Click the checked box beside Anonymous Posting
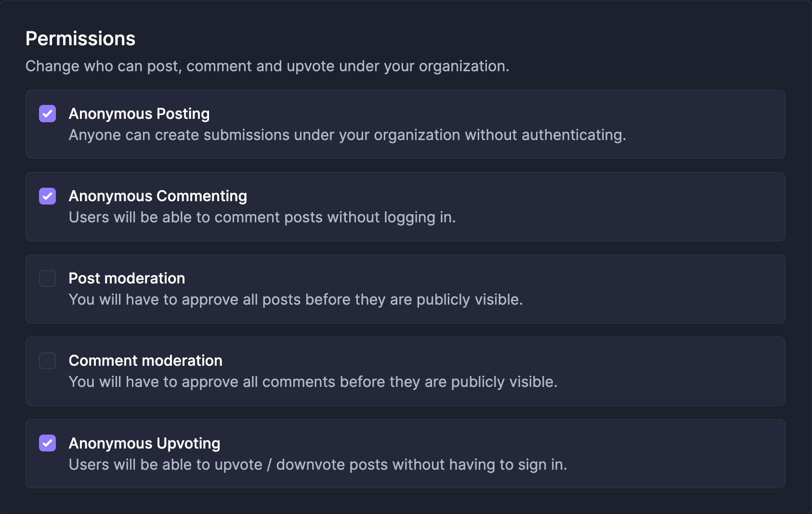Image resolution: width=812 pixels, height=514 pixels. (47, 114)
